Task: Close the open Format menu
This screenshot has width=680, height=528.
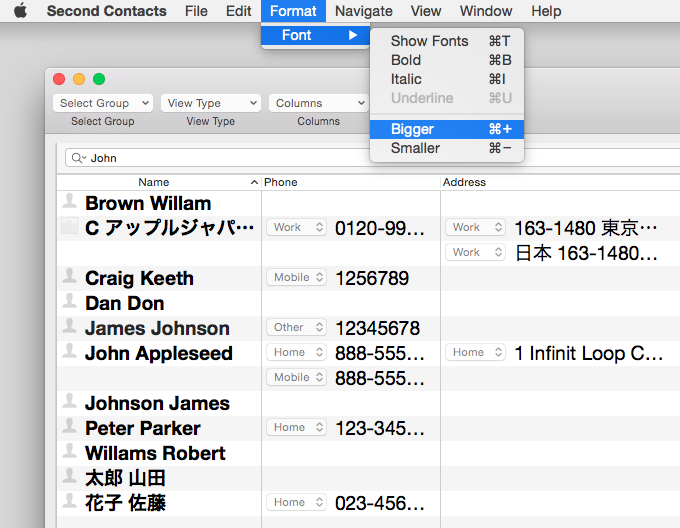Action: pyautogui.click(x=293, y=11)
